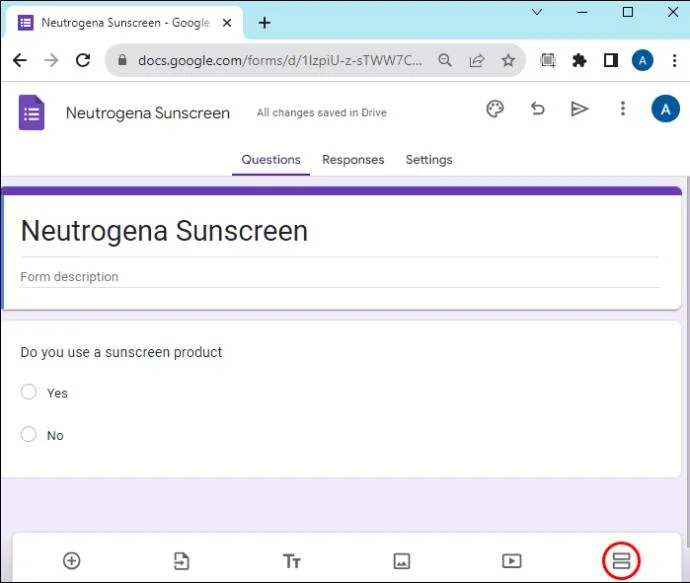This screenshot has height=583, width=690.
Task: Click the page vertical scrollbar
Action: pos(686,361)
